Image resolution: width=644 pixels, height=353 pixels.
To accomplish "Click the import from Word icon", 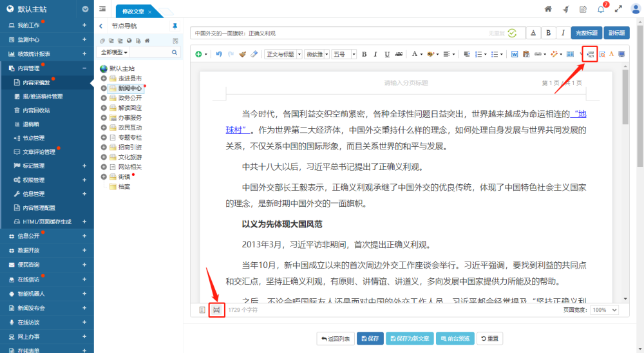I will tap(515, 54).
